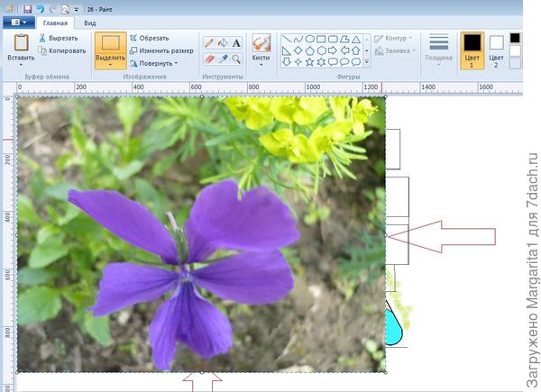Click the shapes gallery scroll-up arrow
Image resolution: width=541 pixels, height=392 pixels.
click(x=366, y=40)
